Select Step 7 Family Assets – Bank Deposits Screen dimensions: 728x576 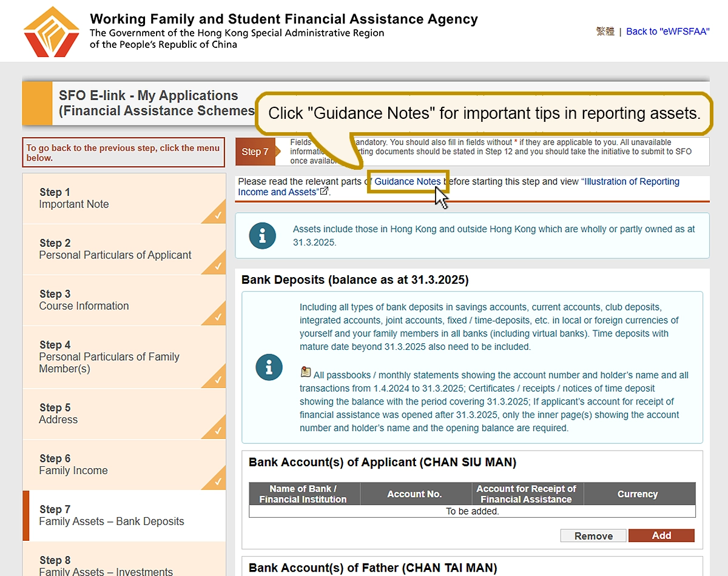pyautogui.click(x=124, y=515)
